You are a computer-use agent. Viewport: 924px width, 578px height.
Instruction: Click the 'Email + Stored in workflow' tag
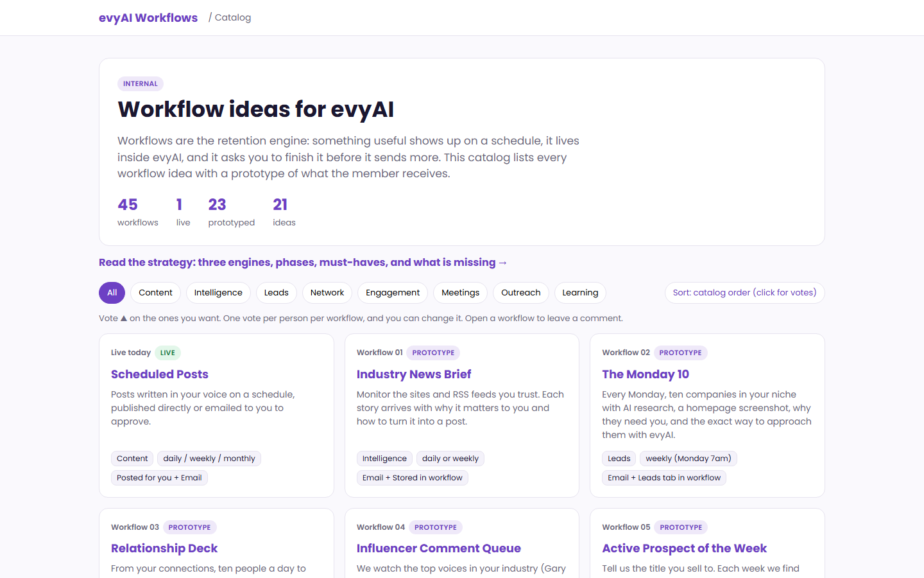tap(413, 478)
